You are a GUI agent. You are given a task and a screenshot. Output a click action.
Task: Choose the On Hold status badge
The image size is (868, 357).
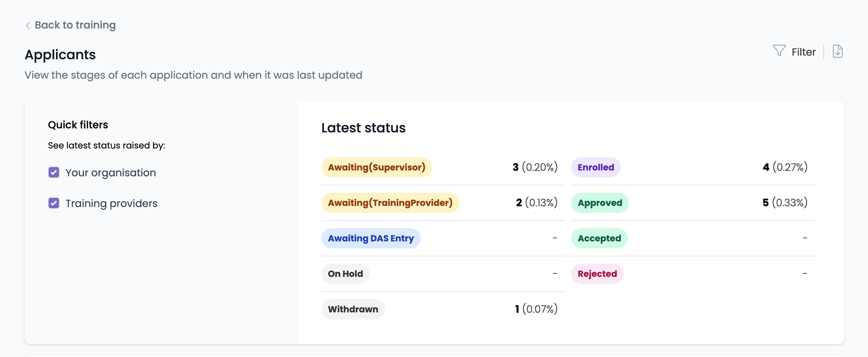[345, 274]
